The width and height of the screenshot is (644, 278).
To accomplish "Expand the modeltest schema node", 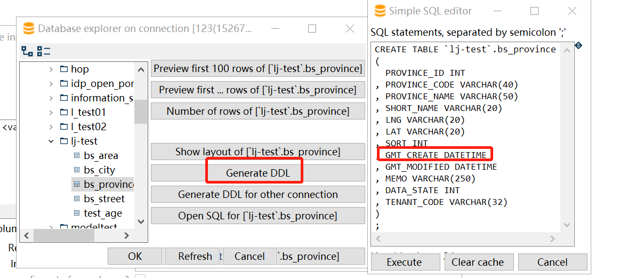I will point(51,227).
